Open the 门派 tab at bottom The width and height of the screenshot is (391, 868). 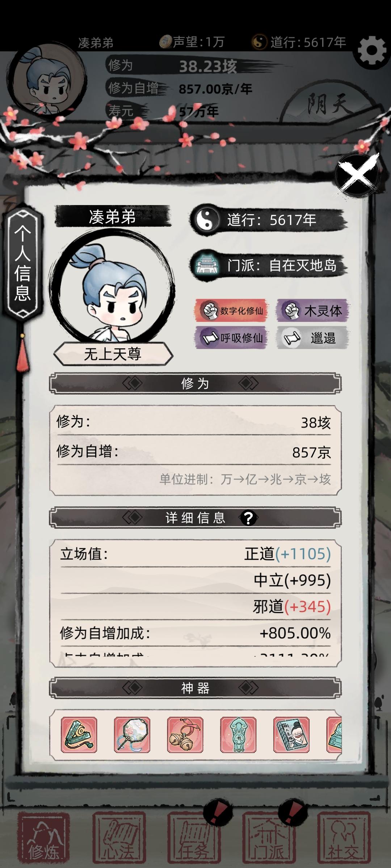[x=269, y=837]
